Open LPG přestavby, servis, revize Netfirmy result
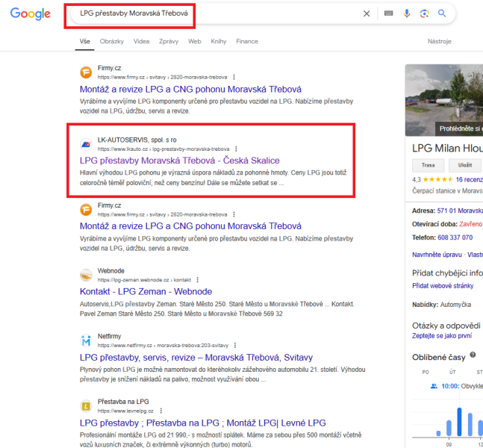Image resolution: width=483 pixels, height=448 pixels. click(196, 358)
